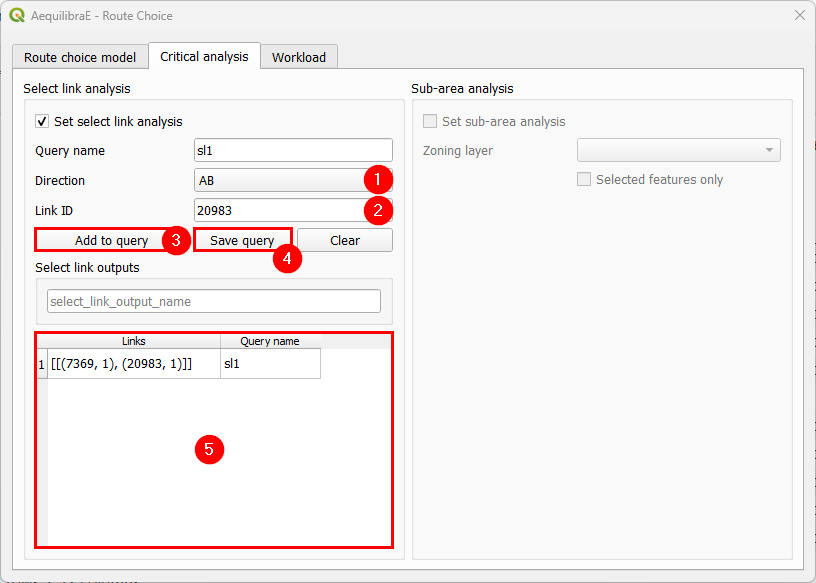Click the QGIS logo in title bar
Viewport: 816px width, 583px height.
click(x=16, y=15)
